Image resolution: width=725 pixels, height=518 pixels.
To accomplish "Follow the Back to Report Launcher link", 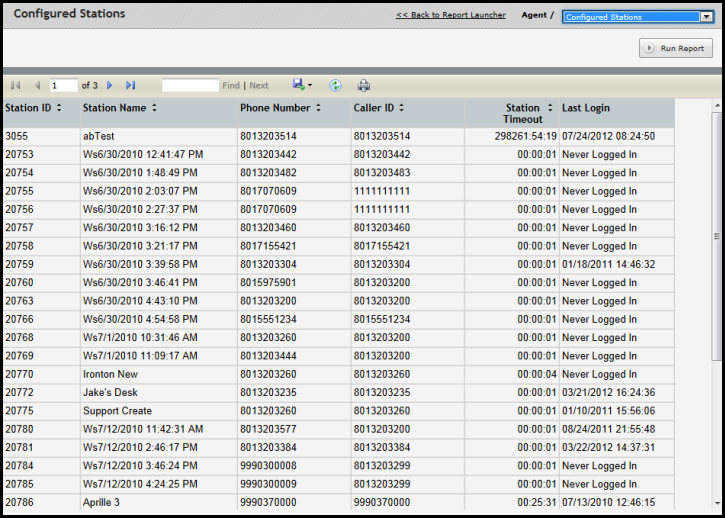I will click(x=451, y=15).
